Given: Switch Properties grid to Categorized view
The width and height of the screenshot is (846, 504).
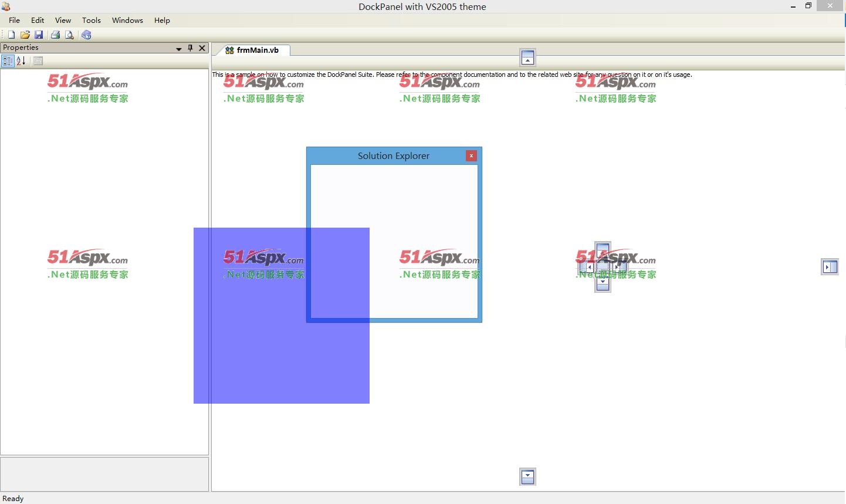Looking at the screenshot, I should (8, 61).
